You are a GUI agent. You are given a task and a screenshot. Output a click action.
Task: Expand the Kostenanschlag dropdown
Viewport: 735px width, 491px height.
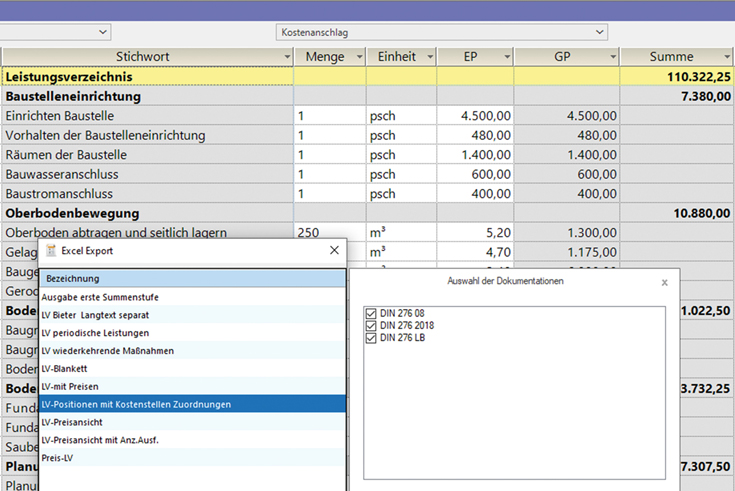coord(599,32)
